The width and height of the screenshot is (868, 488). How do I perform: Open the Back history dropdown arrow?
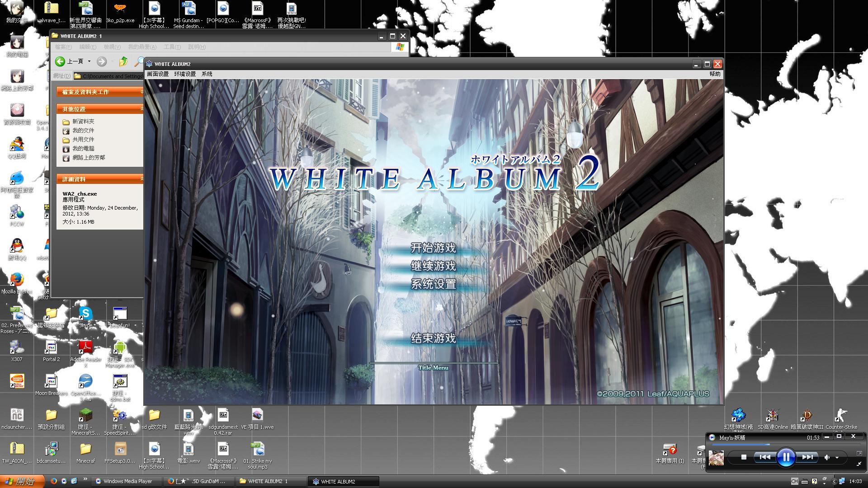(89, 61)
